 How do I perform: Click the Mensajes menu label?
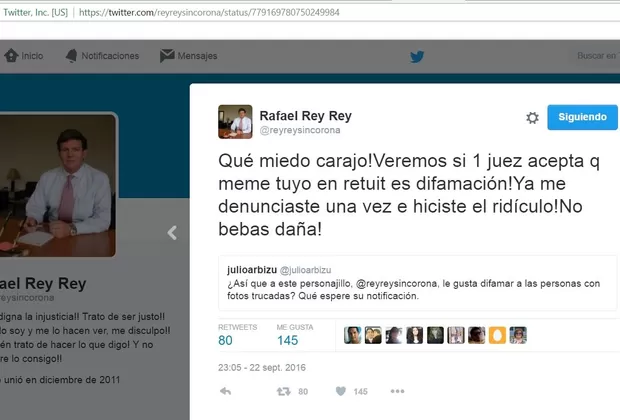197,56
